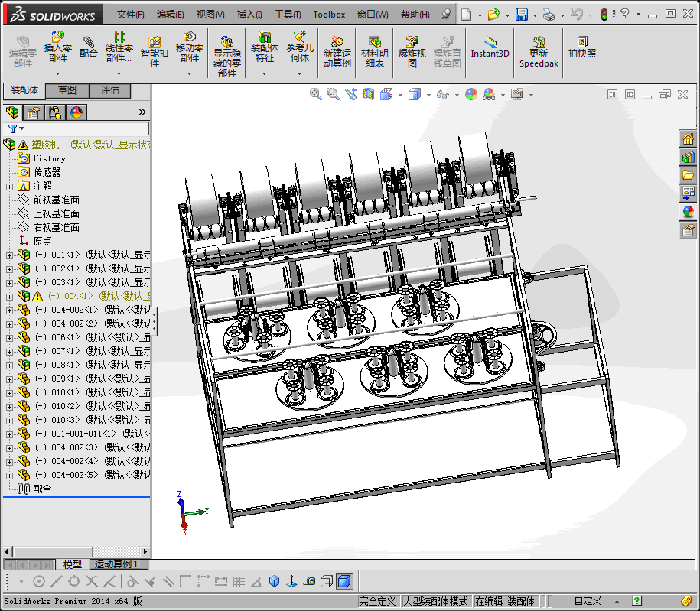This screenshot has height=611, width=700.
Task: Click Zoom to Fit magnifier icon
Action: [x=315, y=94]
